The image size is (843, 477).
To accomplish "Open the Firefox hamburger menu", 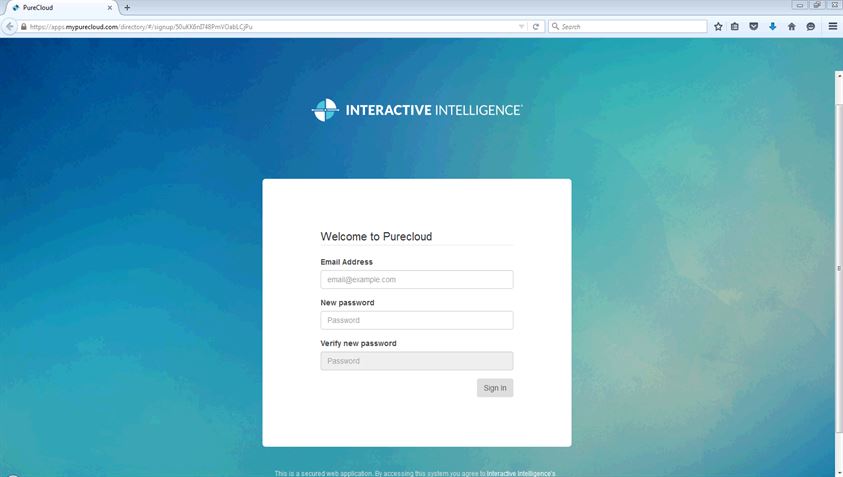I will coord(832,27).
